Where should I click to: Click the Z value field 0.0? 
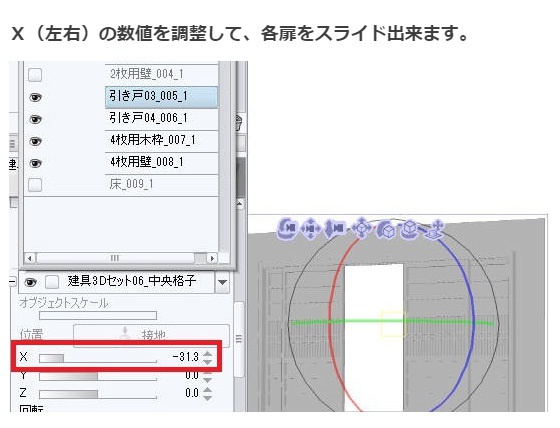tap(192, 393)
